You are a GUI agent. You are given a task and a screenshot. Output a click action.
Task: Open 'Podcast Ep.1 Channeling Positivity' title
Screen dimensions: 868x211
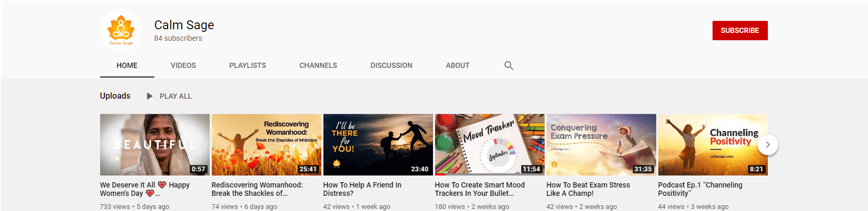click(700, 189)
